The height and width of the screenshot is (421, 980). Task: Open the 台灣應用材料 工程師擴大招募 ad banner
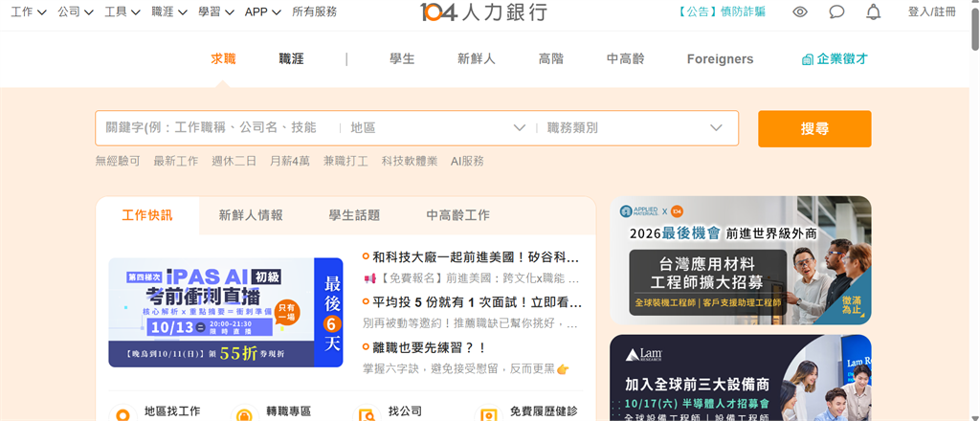tap(741, 260)
